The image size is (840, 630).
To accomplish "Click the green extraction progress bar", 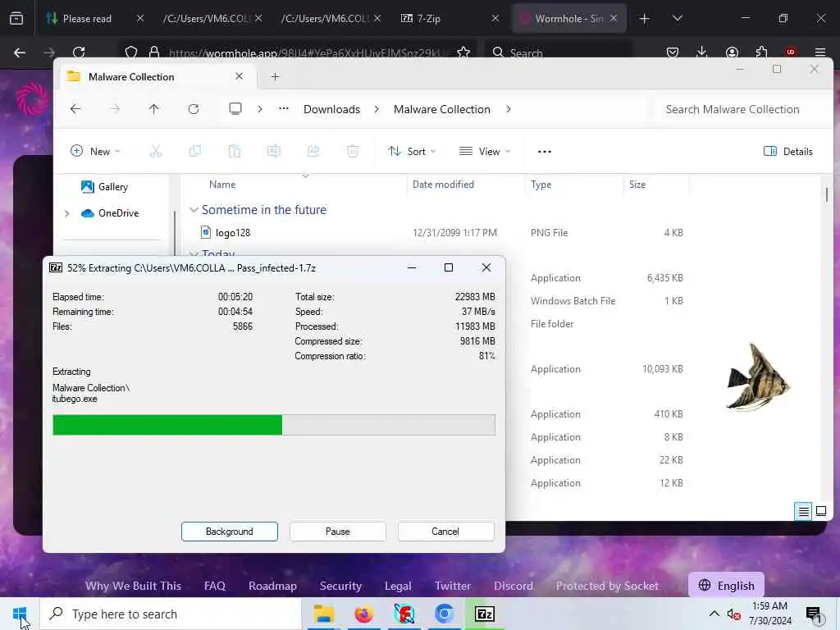I will pos(274,425).
